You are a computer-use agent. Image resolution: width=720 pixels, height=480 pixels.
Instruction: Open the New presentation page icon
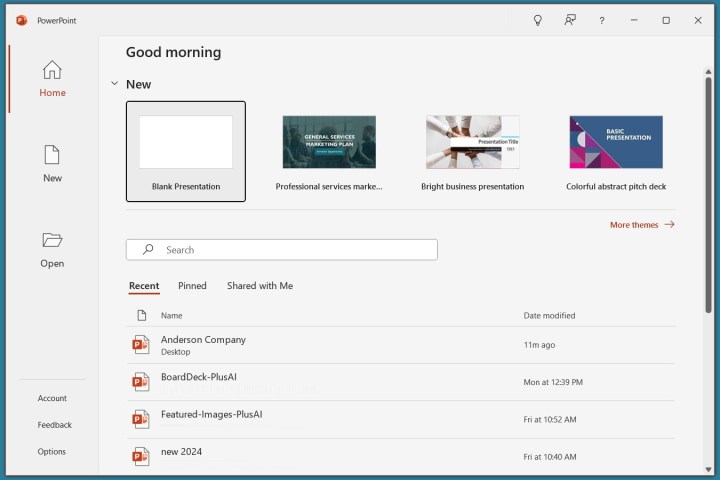click(52, 155)
